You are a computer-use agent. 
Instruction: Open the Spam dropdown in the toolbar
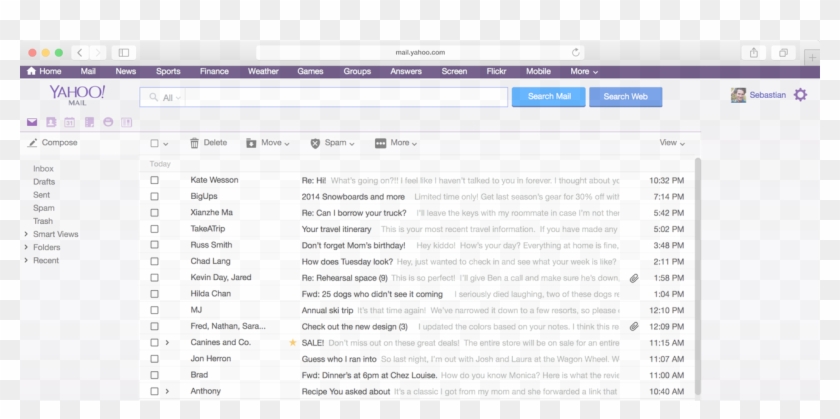(332, 143)
